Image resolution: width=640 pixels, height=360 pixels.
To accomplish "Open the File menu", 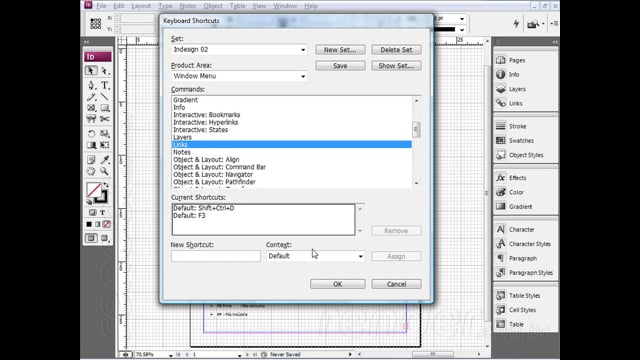I will (x=101, y=6).
